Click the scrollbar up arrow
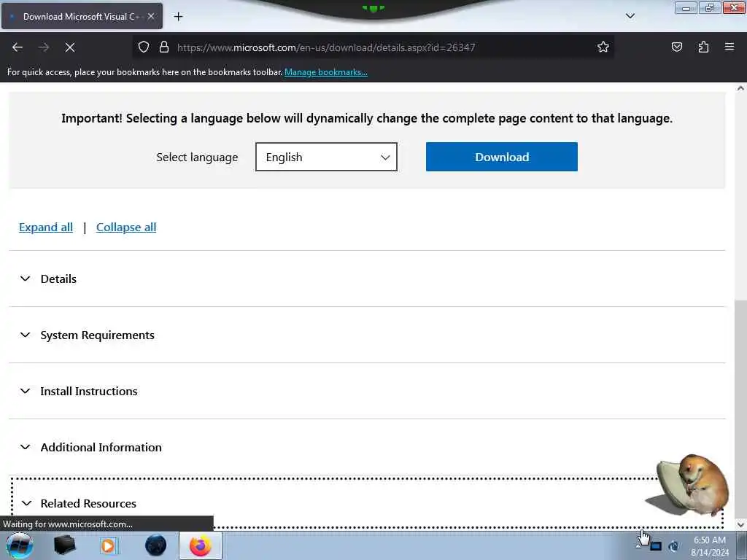747x560 pixels. pos(741,88)
